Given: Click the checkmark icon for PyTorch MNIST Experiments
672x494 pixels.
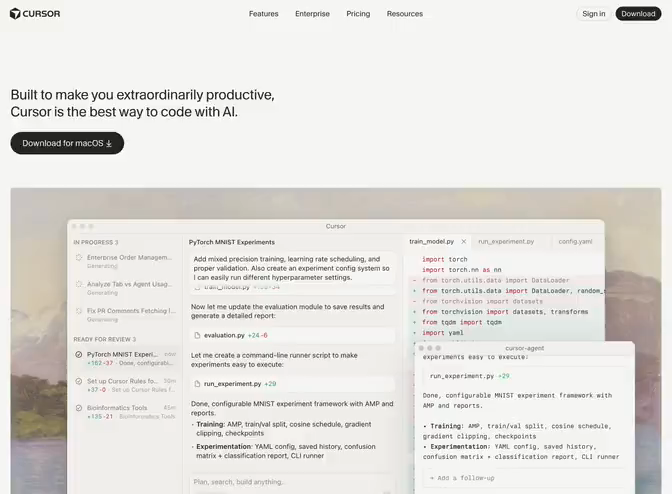Looking at the screenshot, I should click(x=79, y=354).
